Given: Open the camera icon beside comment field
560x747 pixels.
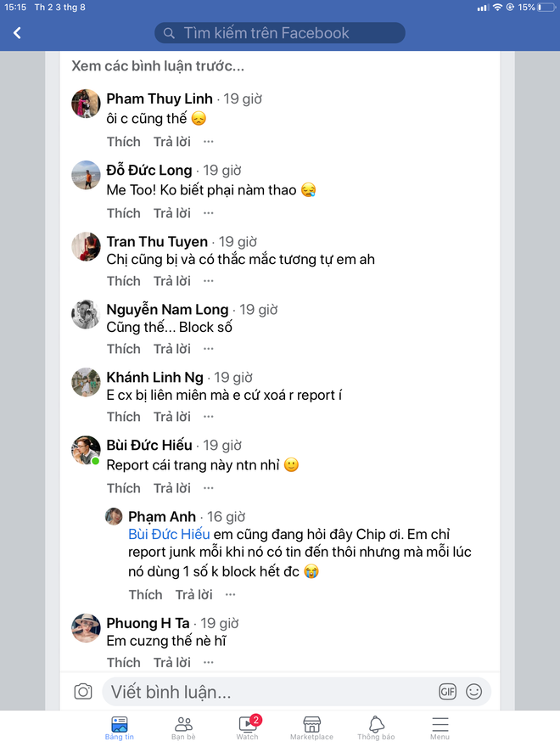Looking at the screenshot, I should pos(83,692).
